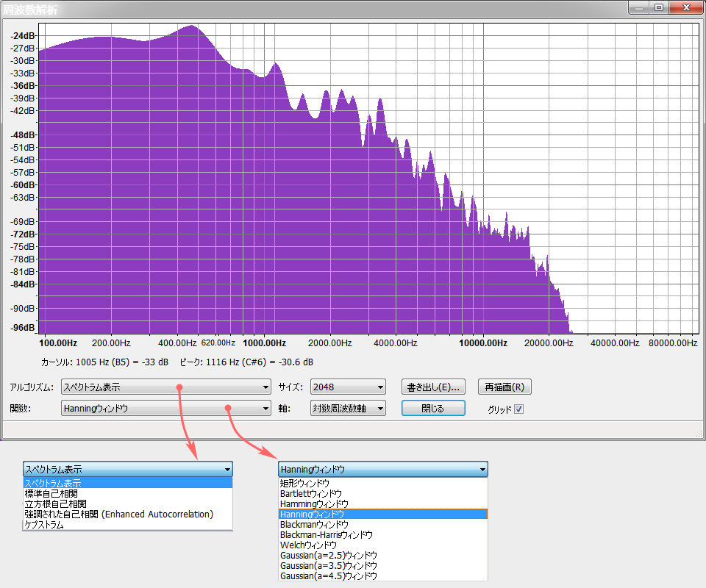The height and width of the screenshot is (588, 706).
Task: Close the 周波数解析 window with X
Action: [686, 7]
